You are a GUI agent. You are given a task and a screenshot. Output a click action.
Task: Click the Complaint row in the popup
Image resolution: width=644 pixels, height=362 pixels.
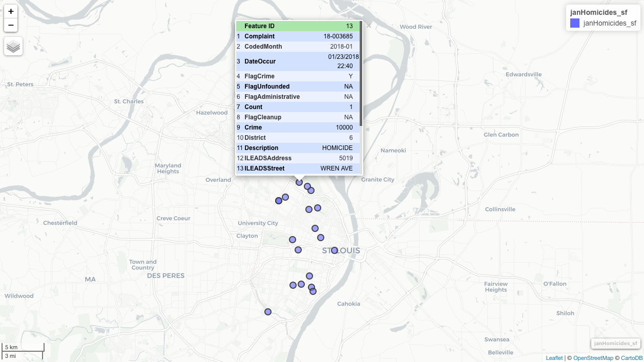click(x=298, y=36)
